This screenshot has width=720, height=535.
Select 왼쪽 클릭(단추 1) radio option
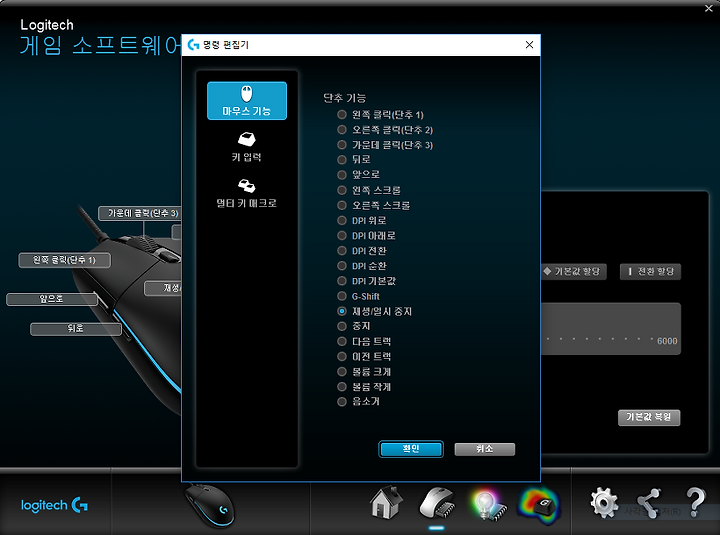click(x=381, y=114)
